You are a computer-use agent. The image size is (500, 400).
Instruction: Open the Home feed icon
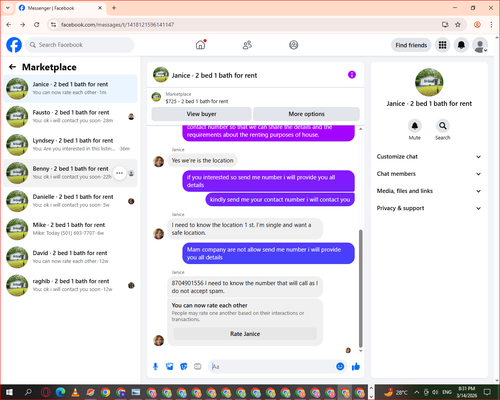point(200,45)
